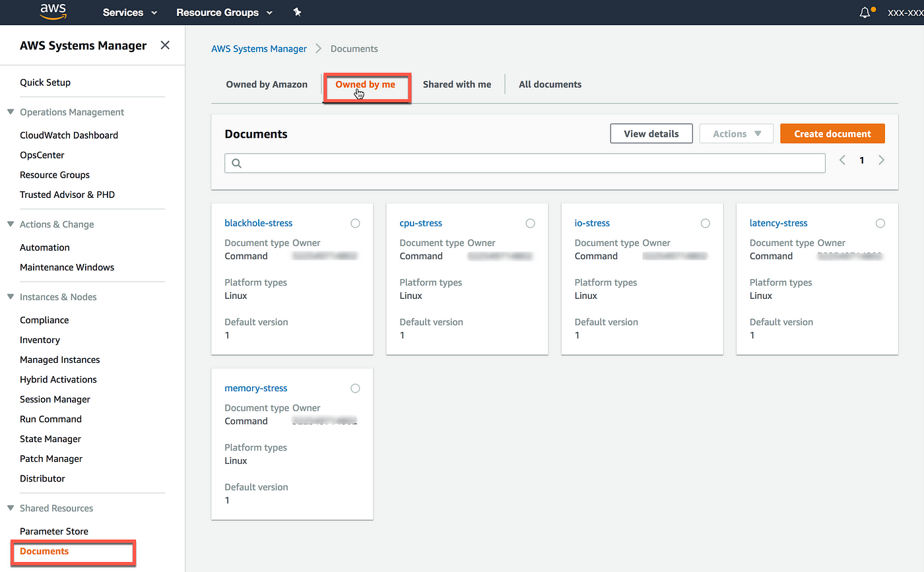The image size is (924, 572).
Task: Click the pin shortcut icon in header
Action: 297,13
